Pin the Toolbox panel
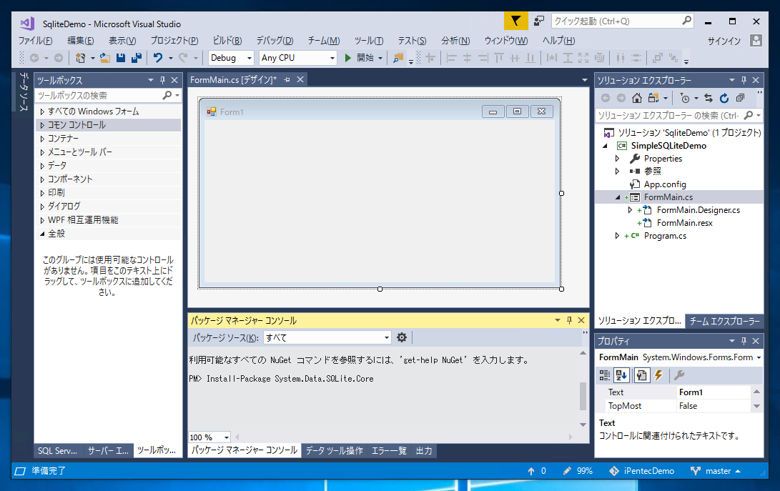 click(163, 80)
